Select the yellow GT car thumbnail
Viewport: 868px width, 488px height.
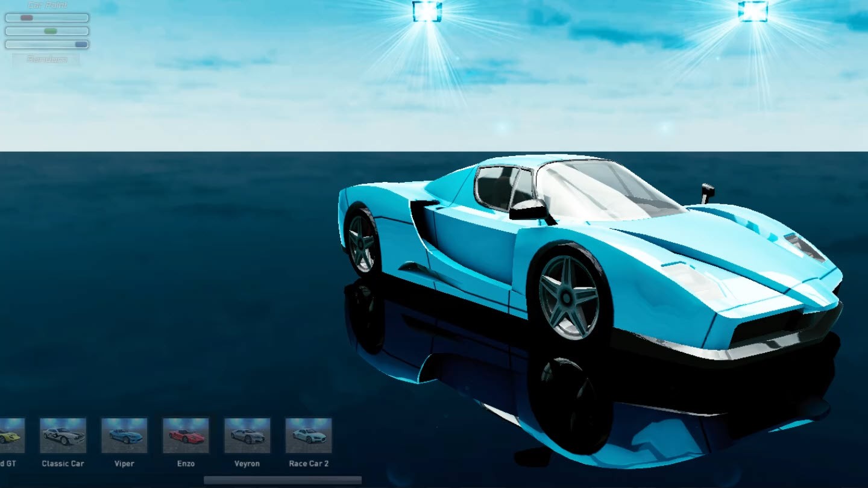tap(11, 436)
